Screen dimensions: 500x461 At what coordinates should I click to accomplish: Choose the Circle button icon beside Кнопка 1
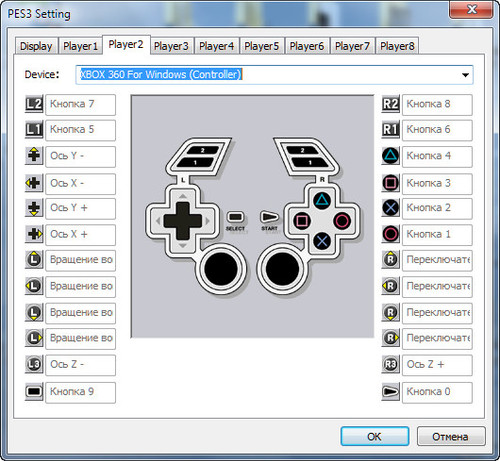[x=391, y=234]
